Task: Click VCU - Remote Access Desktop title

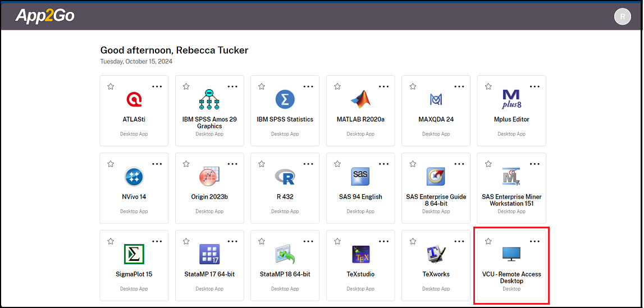Action: click(x=511, y=278)
